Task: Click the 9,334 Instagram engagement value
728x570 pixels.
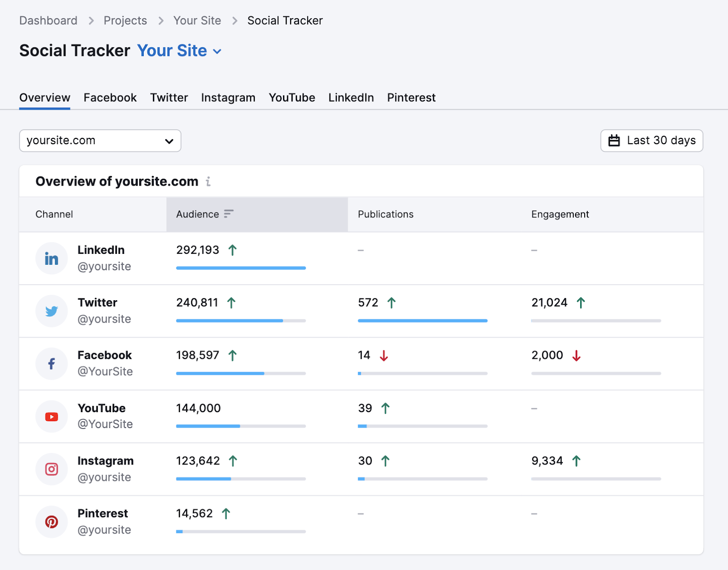Action: [x=547, y=461]
